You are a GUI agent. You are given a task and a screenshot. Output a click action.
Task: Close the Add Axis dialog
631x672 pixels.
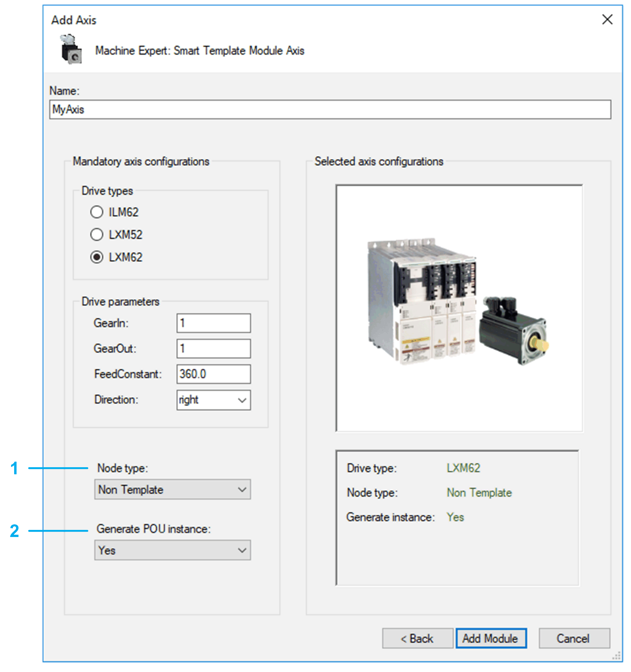(607, 20)
